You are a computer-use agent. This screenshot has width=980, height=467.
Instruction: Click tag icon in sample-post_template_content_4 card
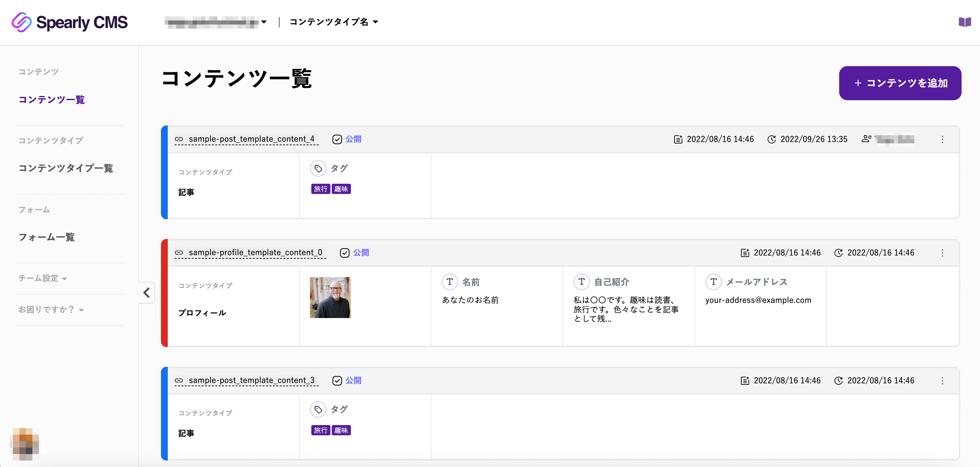pos(318,168)
